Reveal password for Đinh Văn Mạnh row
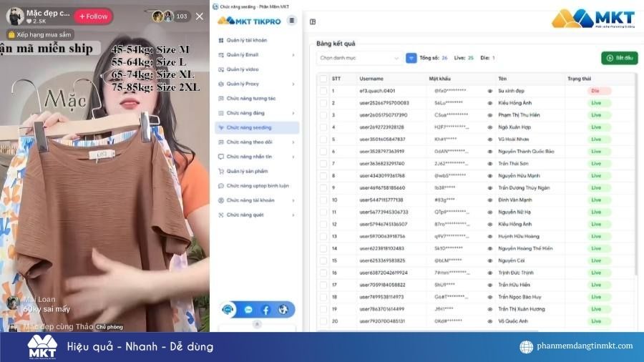Viewport: 644px width, 362px height. (489, 200)
